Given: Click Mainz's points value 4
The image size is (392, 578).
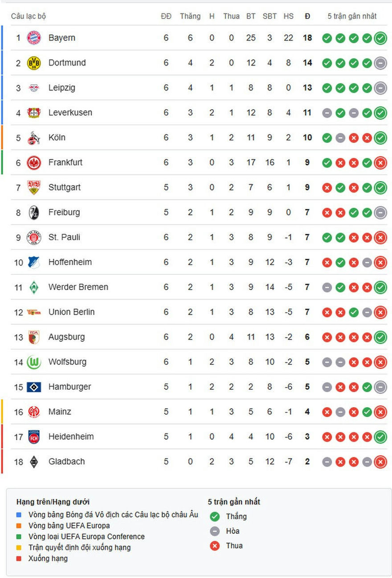Looking at the screenshot, I should pyautogui.click(x=307, y=412).
